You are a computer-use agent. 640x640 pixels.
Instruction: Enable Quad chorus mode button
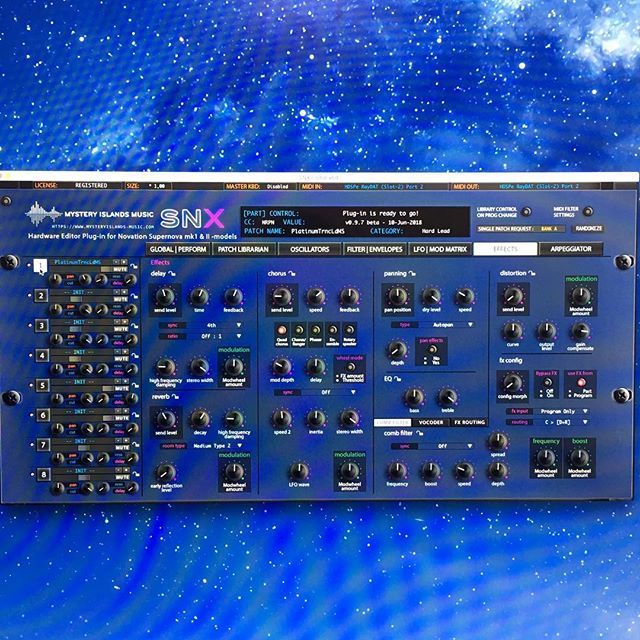282,330
